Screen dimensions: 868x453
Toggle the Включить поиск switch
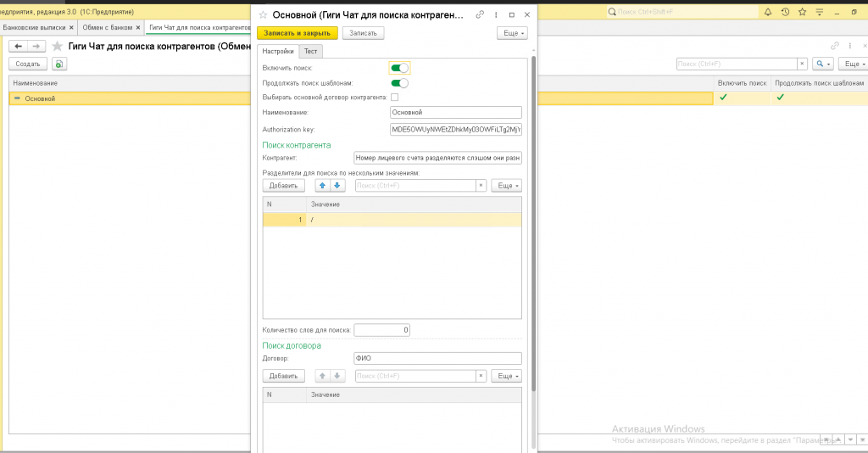pos(399,67)
